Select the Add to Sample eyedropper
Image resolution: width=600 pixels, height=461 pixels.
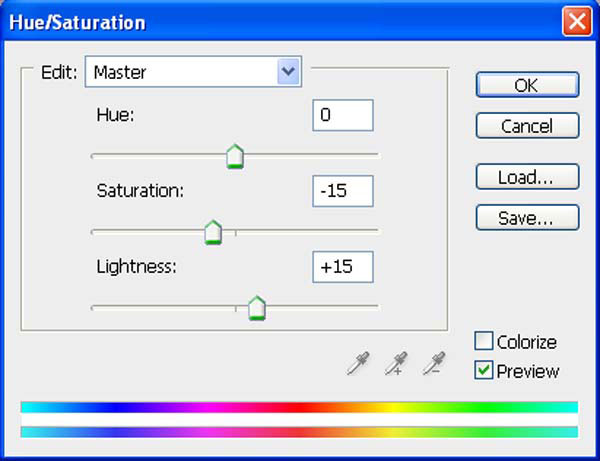pos(396,363)
